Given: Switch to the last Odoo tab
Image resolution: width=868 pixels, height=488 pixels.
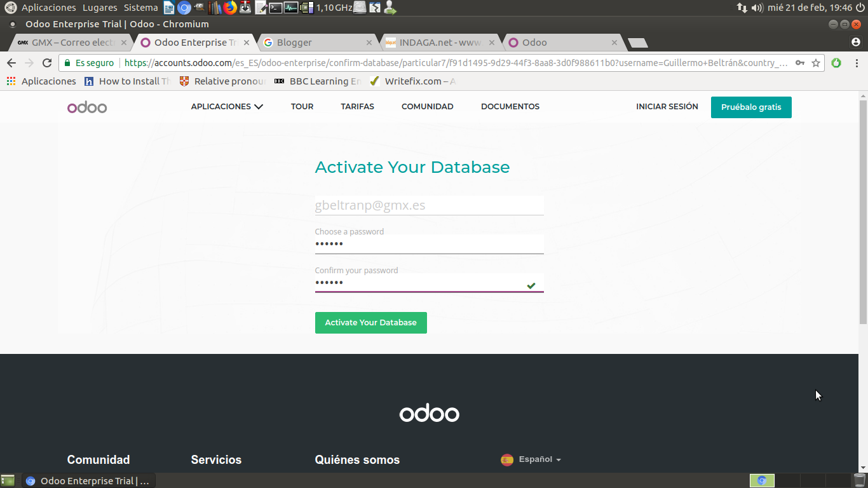Looking at the screenshot, I should (x=563, y=43).
